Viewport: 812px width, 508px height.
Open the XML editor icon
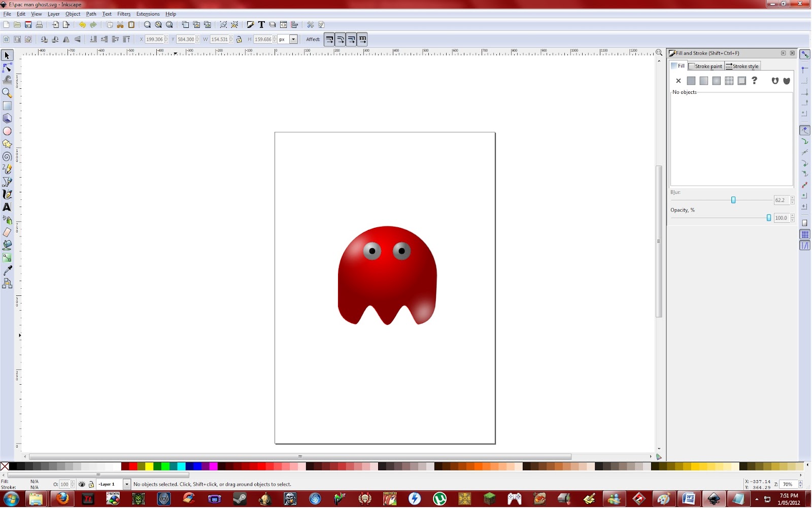[x=284, y=24]
